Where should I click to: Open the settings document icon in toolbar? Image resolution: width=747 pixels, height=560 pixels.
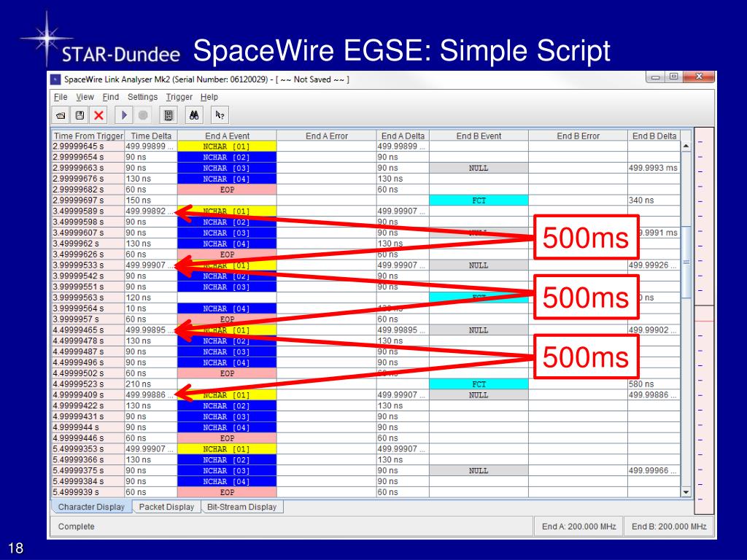169,115
